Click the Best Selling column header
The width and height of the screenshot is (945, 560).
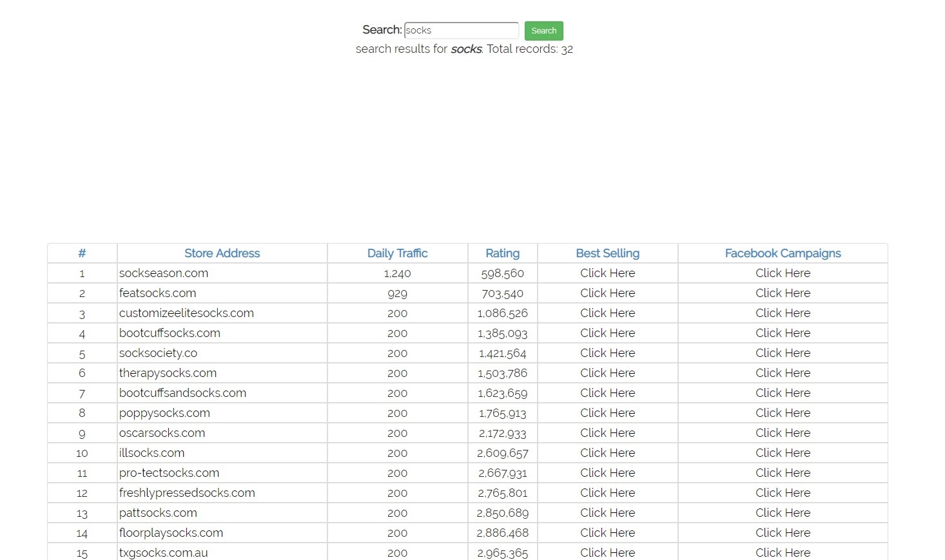click(607, 253)
